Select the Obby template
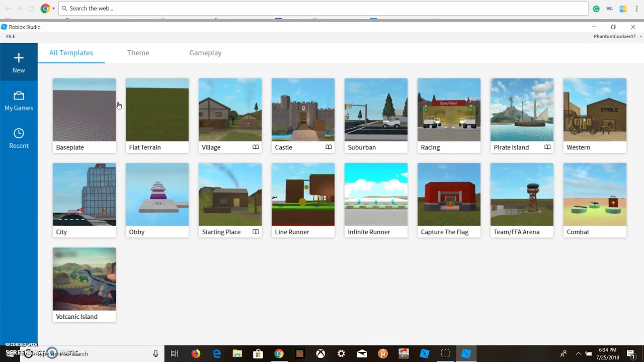 click(x=157, y=200)
